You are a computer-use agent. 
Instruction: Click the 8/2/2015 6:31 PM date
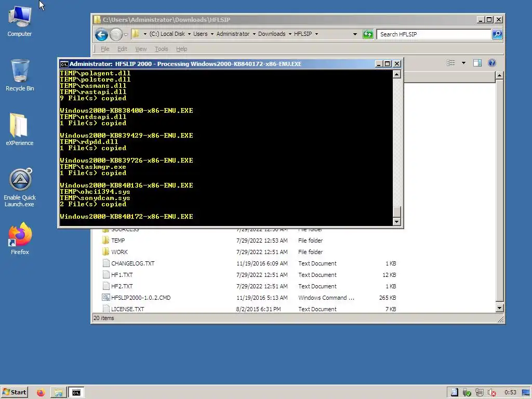pos(259,309)
